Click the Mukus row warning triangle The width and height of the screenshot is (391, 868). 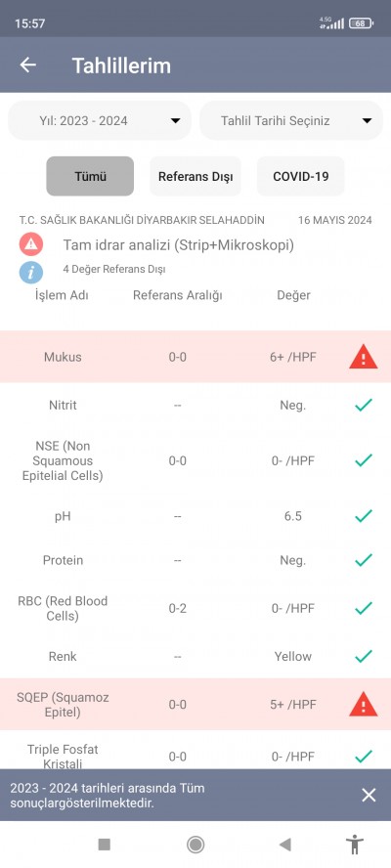coord(364,358)
